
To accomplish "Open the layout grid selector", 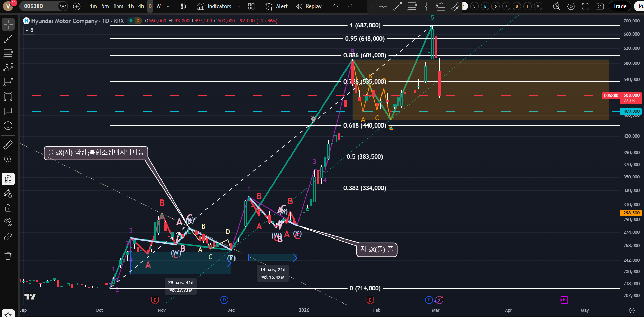I will coord(251,6).
